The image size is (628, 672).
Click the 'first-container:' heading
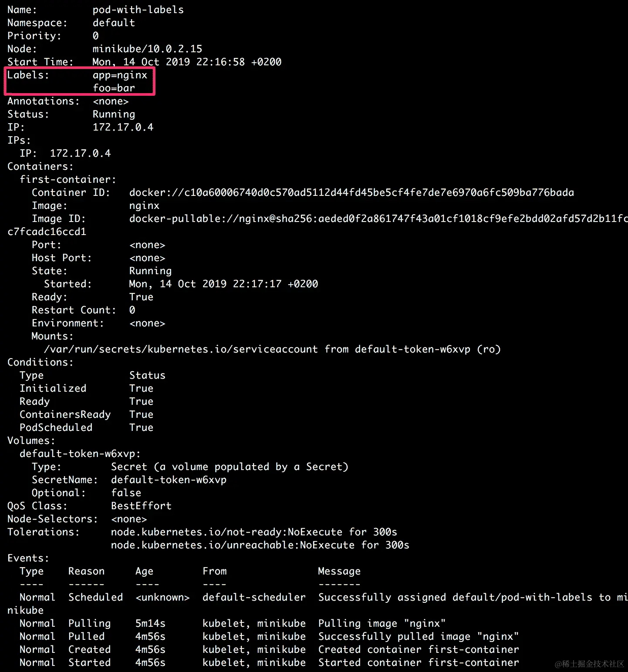tap(68, 179)
